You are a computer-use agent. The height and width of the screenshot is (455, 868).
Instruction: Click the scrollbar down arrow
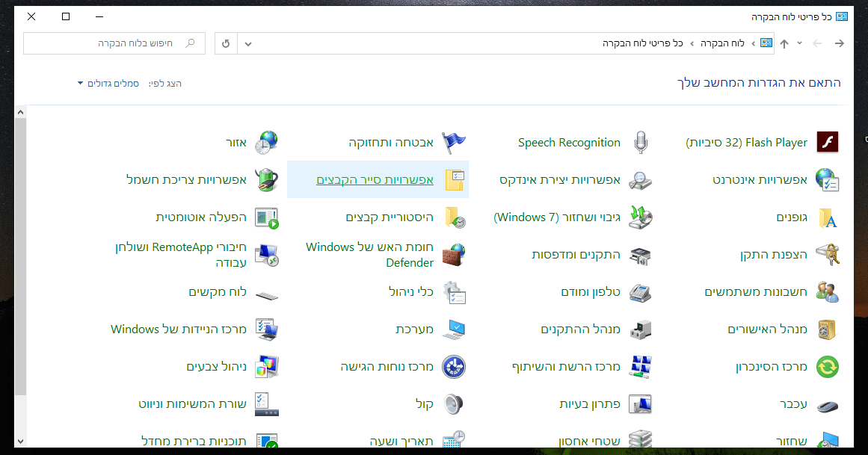tap(20, 441)
